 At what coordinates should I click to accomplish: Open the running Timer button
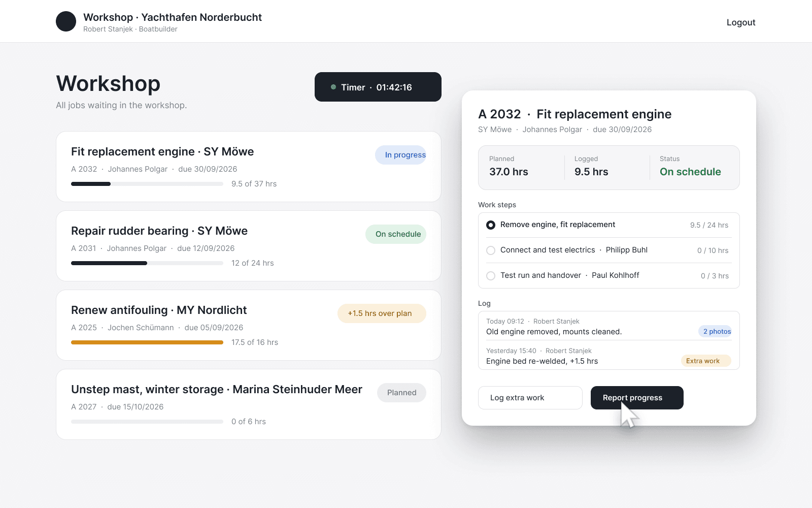pyautogui.click(x=378, y=87)
